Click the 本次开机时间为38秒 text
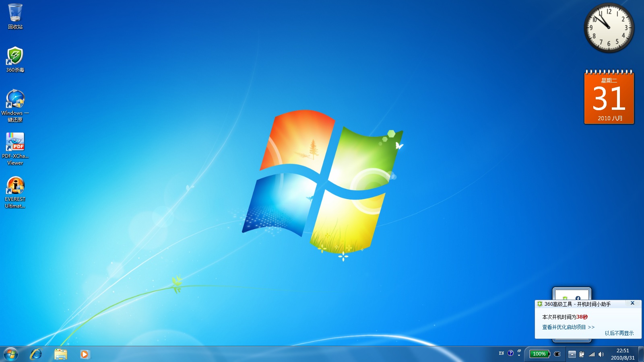Viewport: 644px width, 362px height. [565, 317]
